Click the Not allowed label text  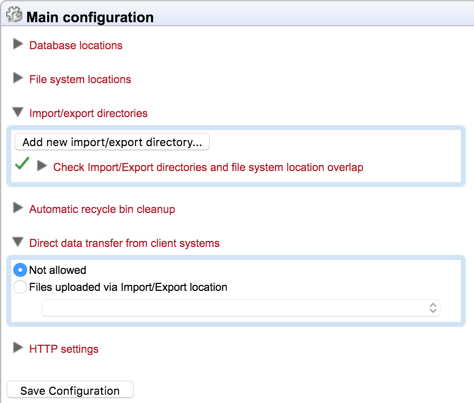(58, 270)
